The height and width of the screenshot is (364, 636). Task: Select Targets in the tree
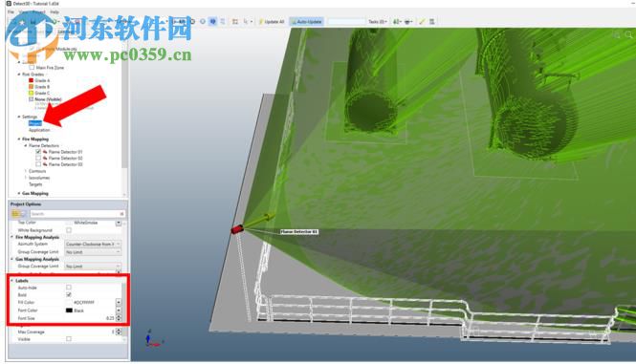35,184
